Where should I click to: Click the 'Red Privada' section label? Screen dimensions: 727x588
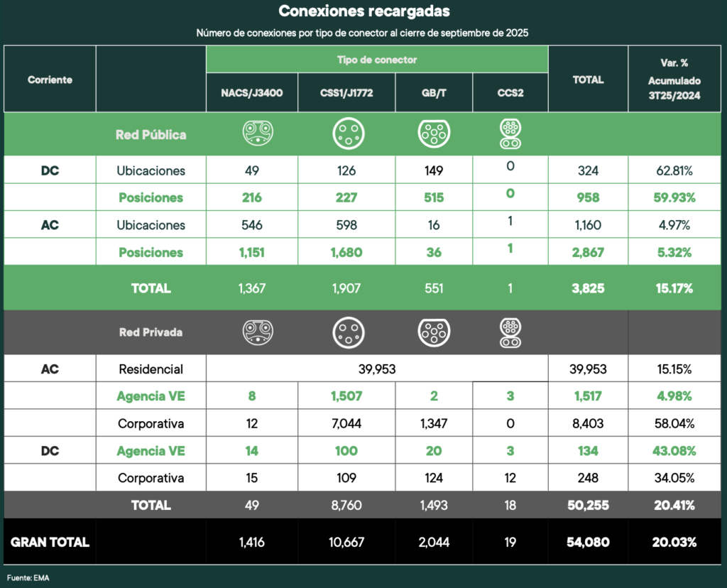(151, 332)
